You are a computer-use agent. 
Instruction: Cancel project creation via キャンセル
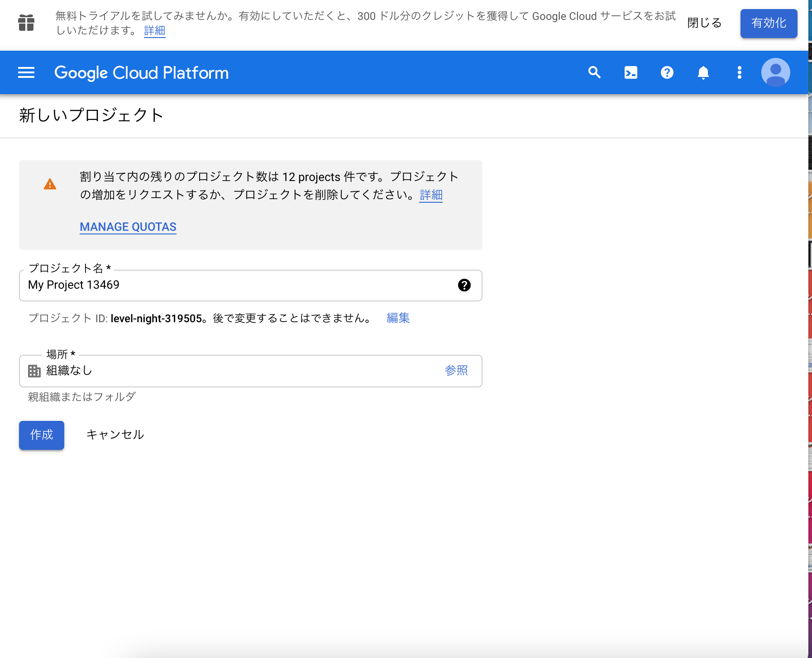[x=115, y=434]
